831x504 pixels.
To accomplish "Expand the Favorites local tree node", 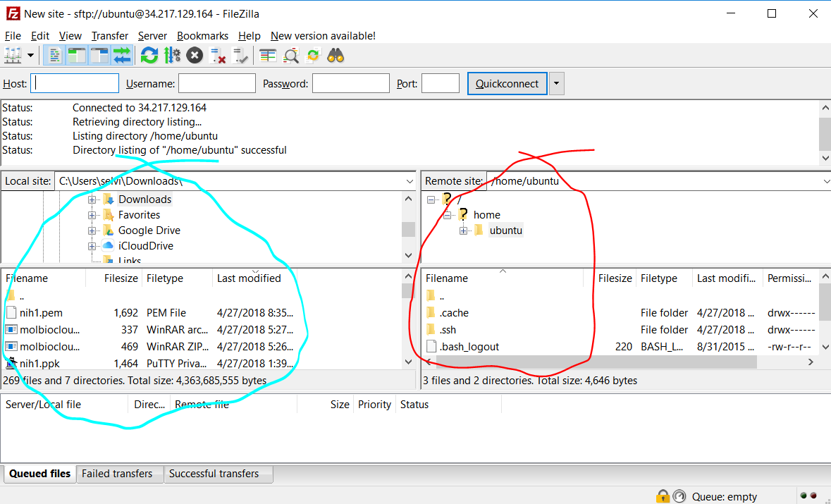I will [x=92, y=215].
